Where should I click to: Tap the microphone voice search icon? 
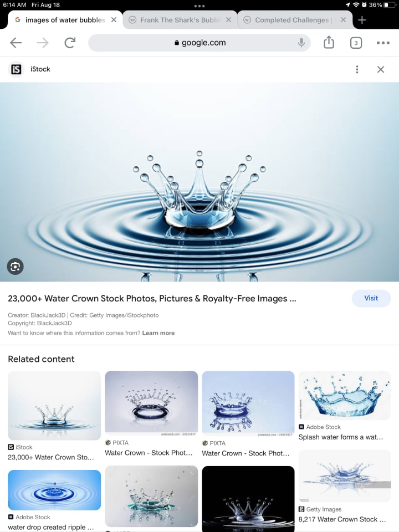(x=301, y=43)
